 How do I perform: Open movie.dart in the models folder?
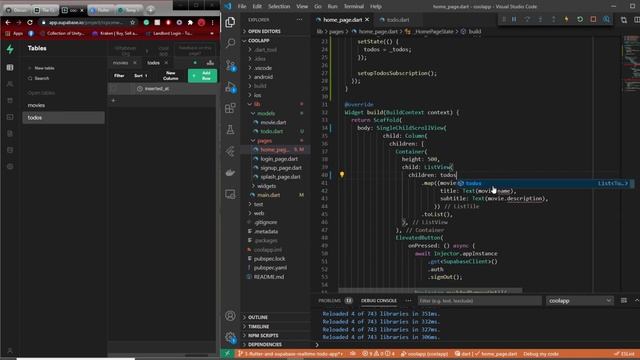click(x=273, y=122)
